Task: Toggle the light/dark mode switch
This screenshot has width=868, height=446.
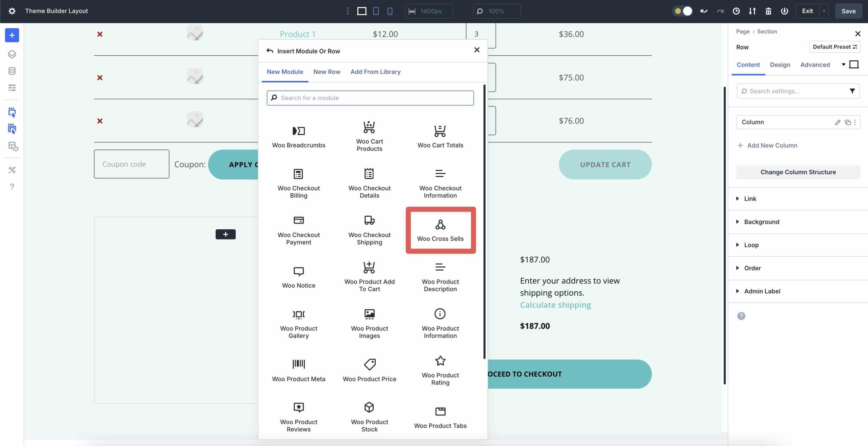Action: click(x=683, y=11)
